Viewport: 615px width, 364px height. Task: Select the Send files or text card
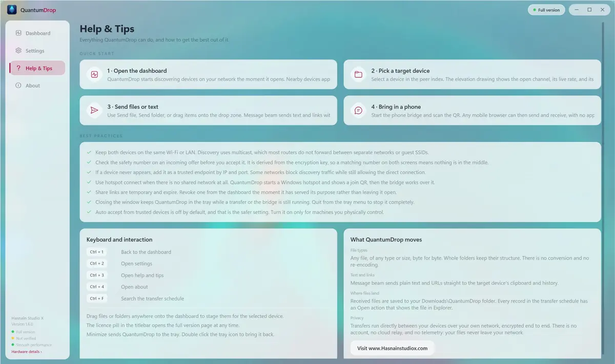point(208,110)
